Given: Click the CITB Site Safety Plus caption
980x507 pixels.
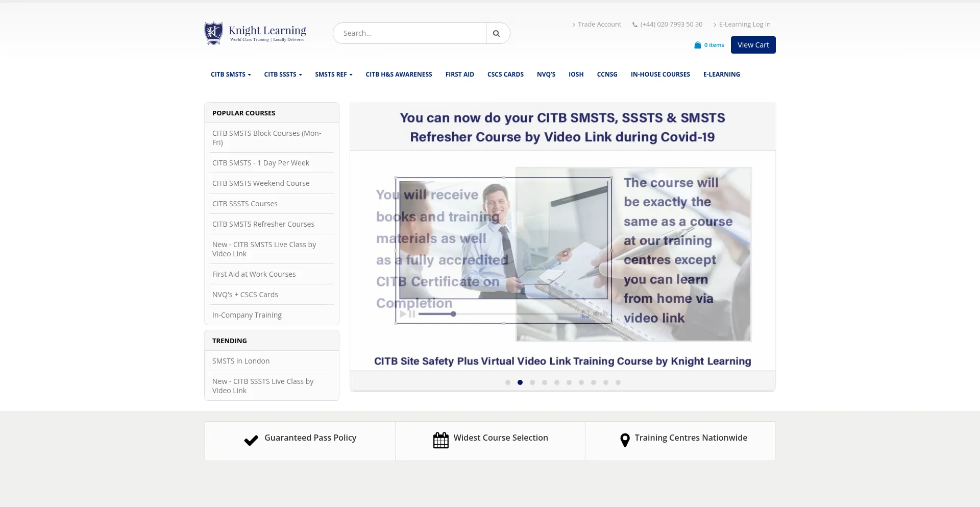Looking at the screenshot, I should click(x=562, y=361).
